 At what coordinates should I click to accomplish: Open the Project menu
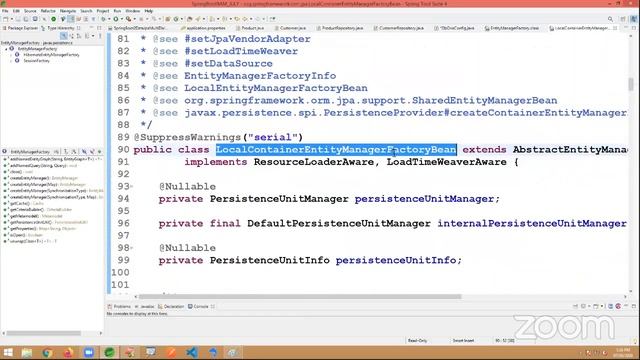[x=103, y=11]
